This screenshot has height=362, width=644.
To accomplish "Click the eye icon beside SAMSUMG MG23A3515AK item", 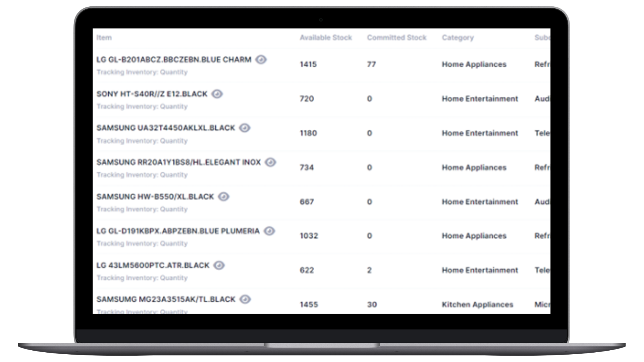I will pos(245,299).
